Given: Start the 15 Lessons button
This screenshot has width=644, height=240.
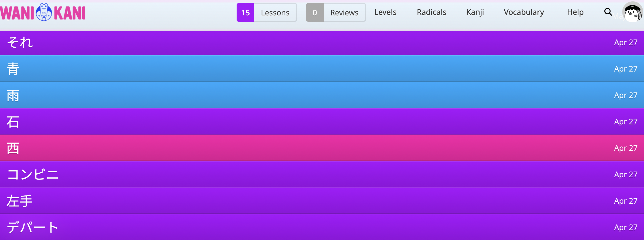Looking at the screenshot, I should (x=267, y=12).
